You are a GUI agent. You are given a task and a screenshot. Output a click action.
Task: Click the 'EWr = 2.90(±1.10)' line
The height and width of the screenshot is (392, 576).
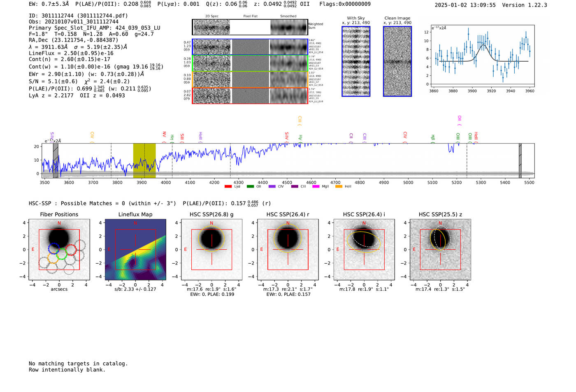86,74
